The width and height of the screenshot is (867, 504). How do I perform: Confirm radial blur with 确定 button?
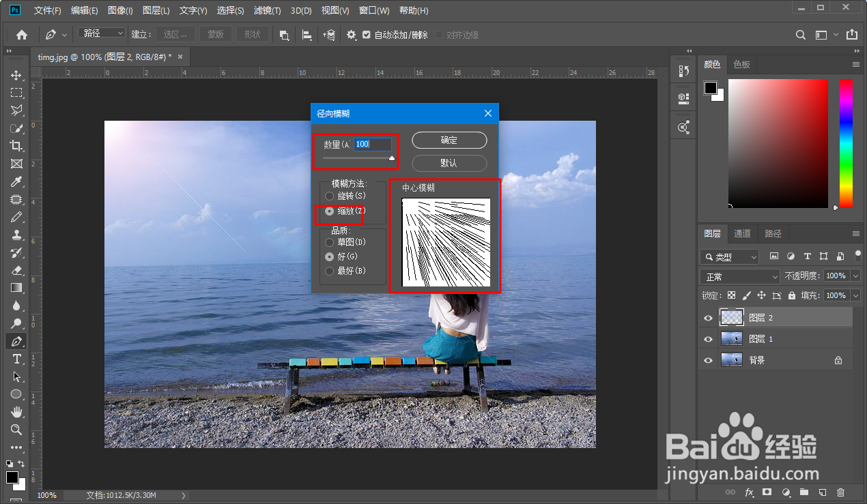point(449,140)
